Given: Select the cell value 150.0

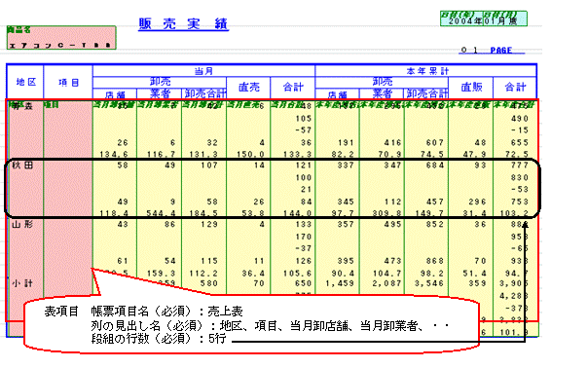Looking at the screenshot, I should tap(250, 154).
